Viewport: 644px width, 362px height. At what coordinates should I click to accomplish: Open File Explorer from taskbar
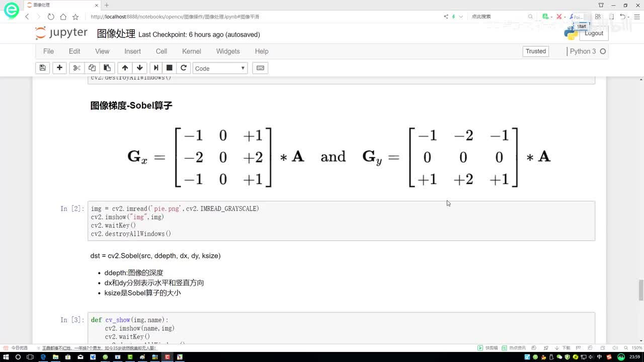(55, 357)
